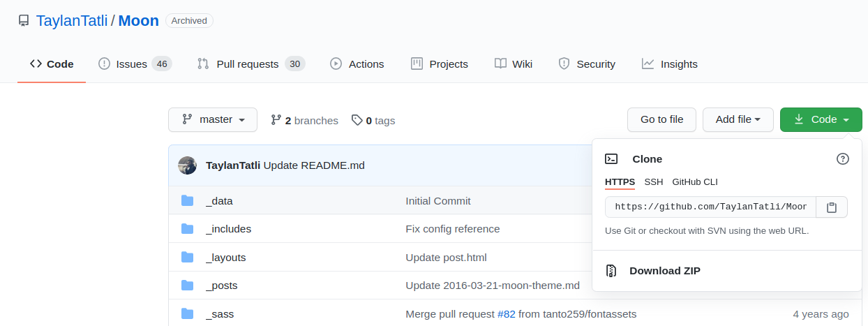Open pull request #82 link
This screenshot has height=326, width=868.
pyautogui.click(x=506, y=314)
